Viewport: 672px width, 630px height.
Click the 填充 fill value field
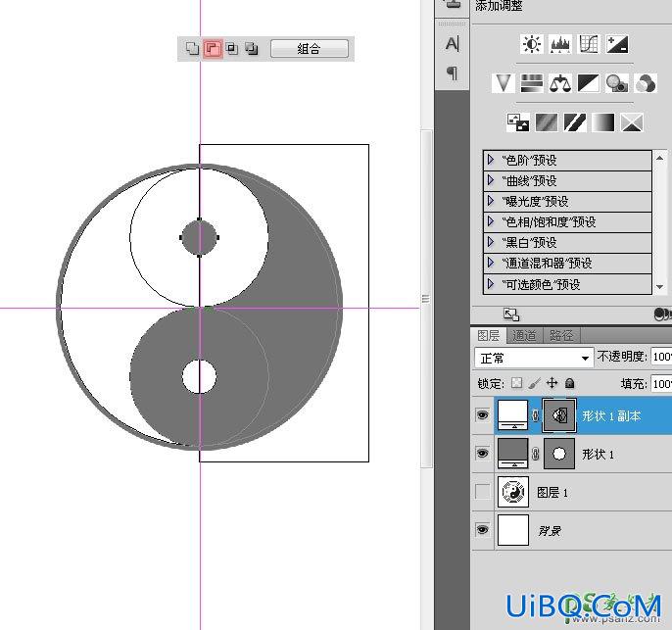[661, 383]
